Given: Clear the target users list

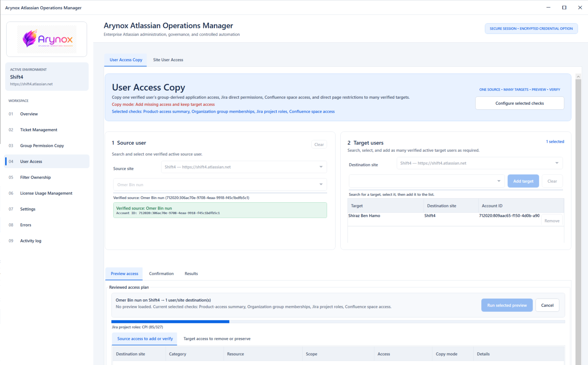Looking at the screenshot, I should (x=552, y=181).
